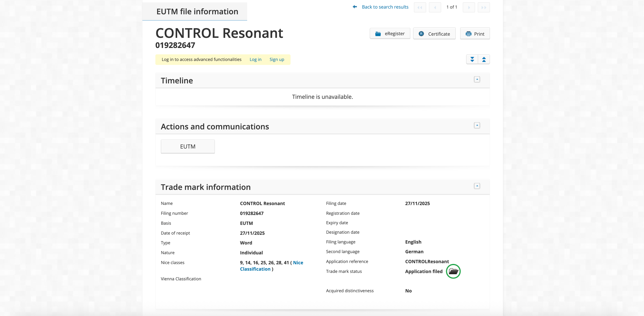Click the eRegister folder button
Image resolution: width=644 pixels, height=316 pixels.
[x=390, y=34]
